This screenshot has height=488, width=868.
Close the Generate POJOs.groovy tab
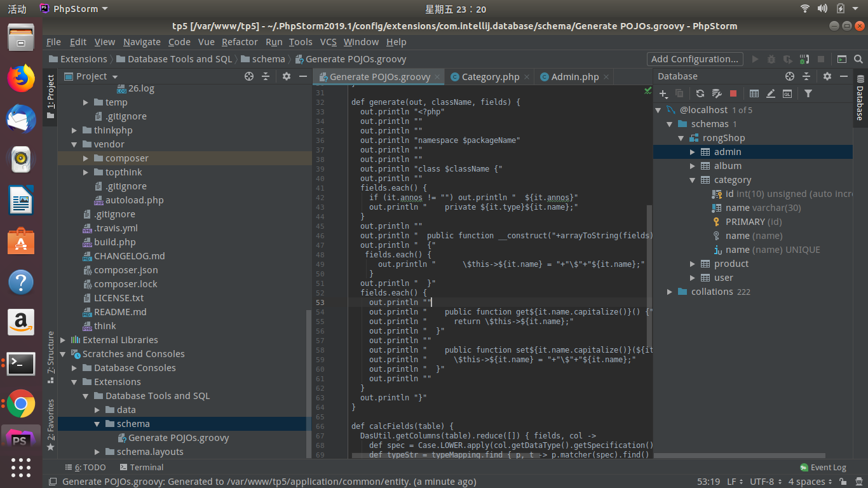click(x=437, y=77)
